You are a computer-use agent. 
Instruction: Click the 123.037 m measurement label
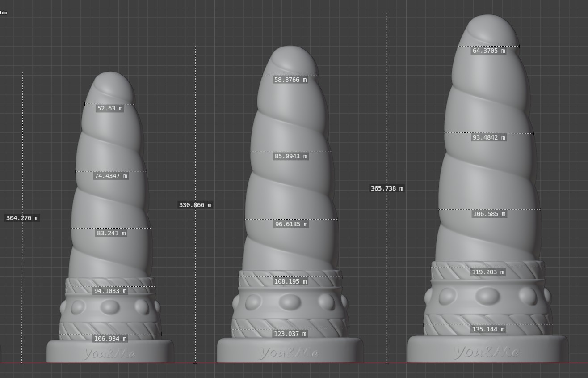pyautogui.click(x=290, y=334)
